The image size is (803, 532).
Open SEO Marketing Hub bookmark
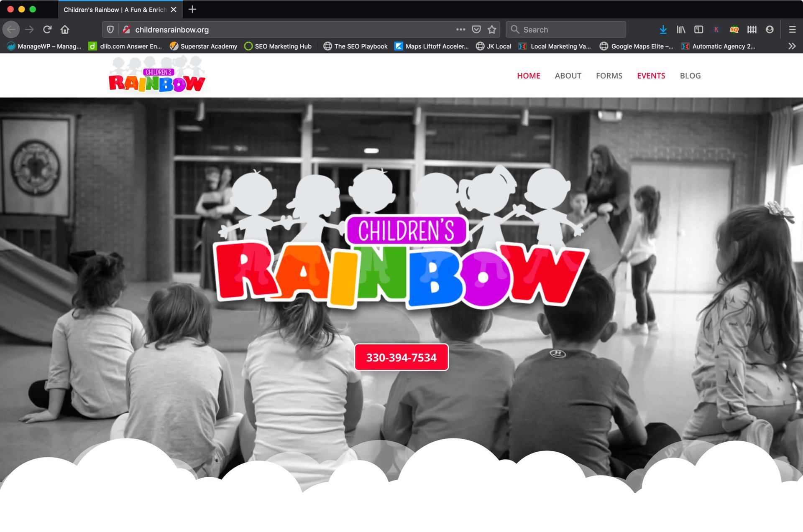pyautogui.click(x=278, y=46)
